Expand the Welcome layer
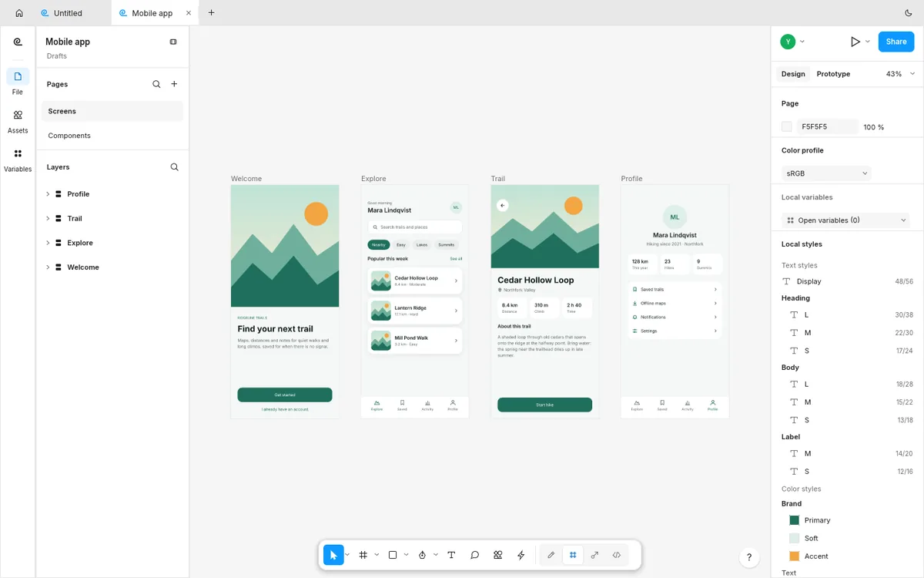The image size is (924, 578). 48,267
